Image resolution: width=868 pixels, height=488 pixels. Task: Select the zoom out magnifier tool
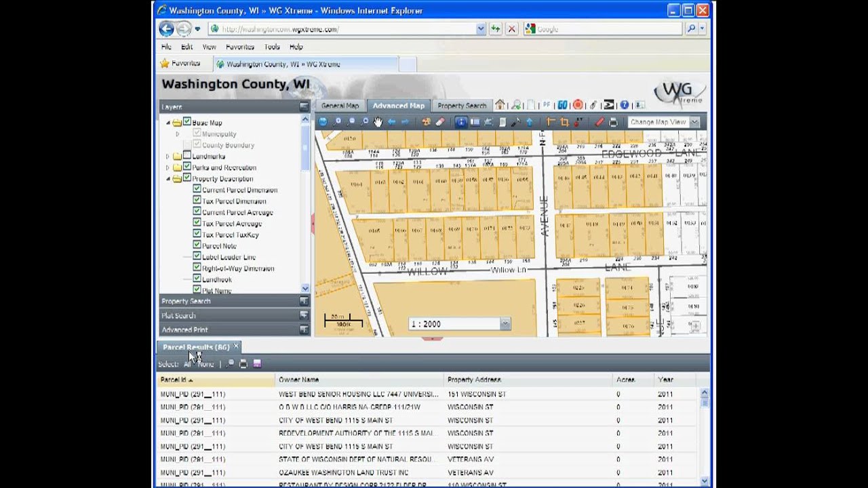pyautogui.click(x=351, y=122)
